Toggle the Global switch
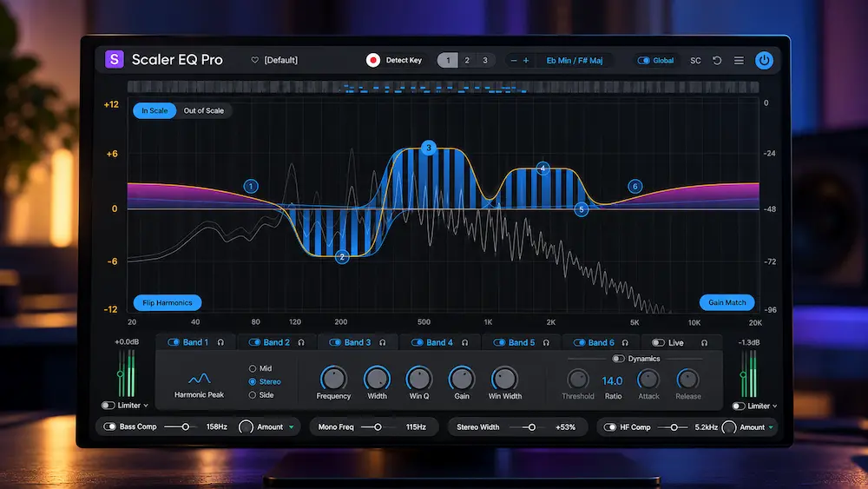 tap(643, 60)
